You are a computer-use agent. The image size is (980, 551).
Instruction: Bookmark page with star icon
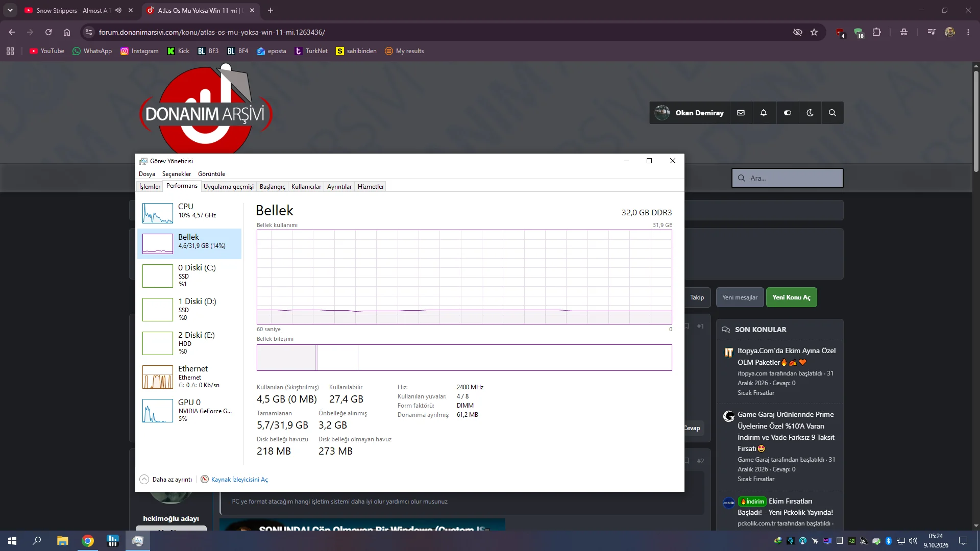814,32
